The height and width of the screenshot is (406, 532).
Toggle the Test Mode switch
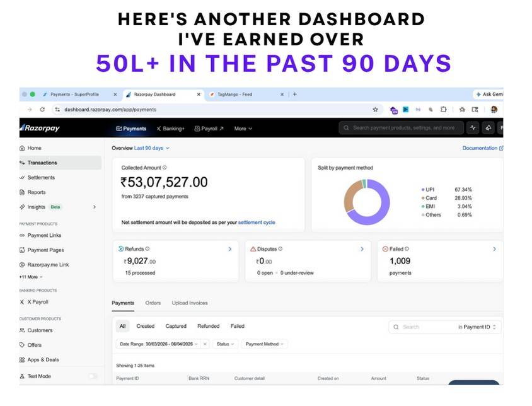93,376
